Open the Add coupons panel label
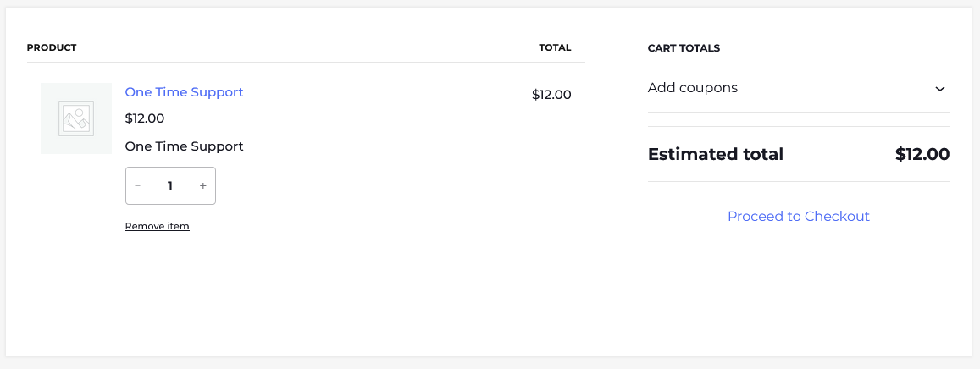The image size is (980, 369). [x=692, y=88]
